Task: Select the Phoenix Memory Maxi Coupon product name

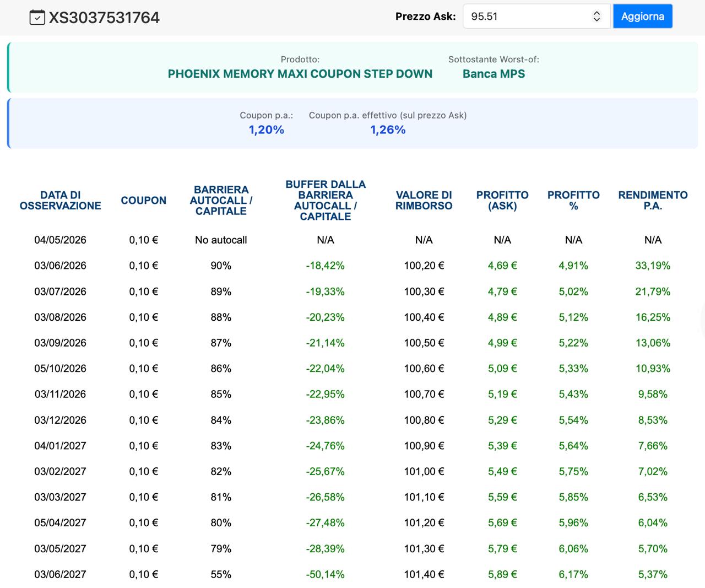Action: (x=300, y=74)
